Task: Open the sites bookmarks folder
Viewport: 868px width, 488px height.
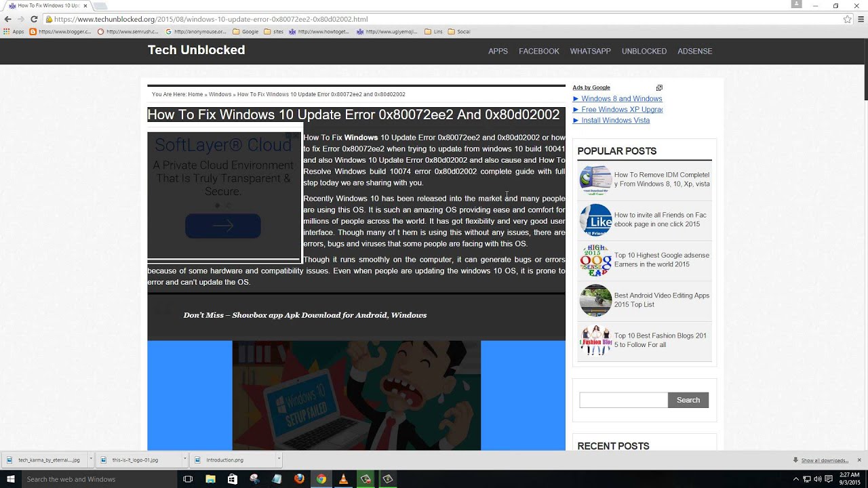Action: [x=273, y=32]
